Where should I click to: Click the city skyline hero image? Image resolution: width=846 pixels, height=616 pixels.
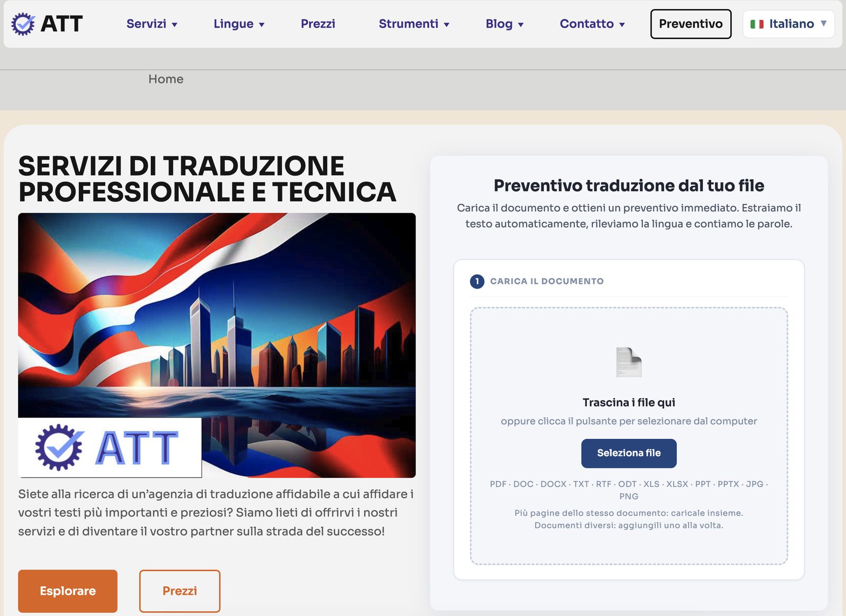[217, 345]
